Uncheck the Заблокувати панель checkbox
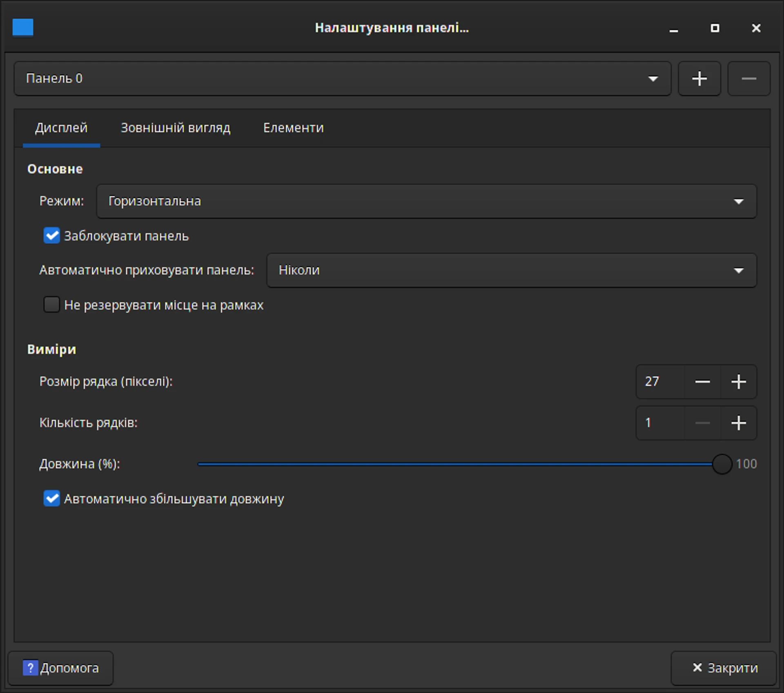Viewport: 784px width, 693px height. point(52,235)
